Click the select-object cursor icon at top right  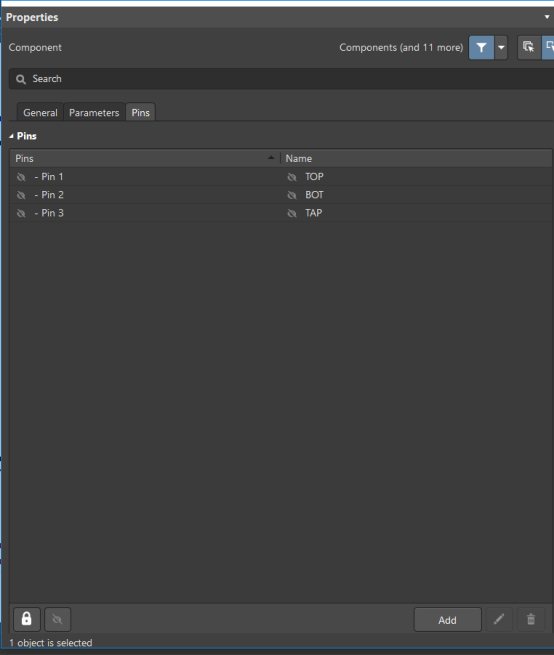529,48
